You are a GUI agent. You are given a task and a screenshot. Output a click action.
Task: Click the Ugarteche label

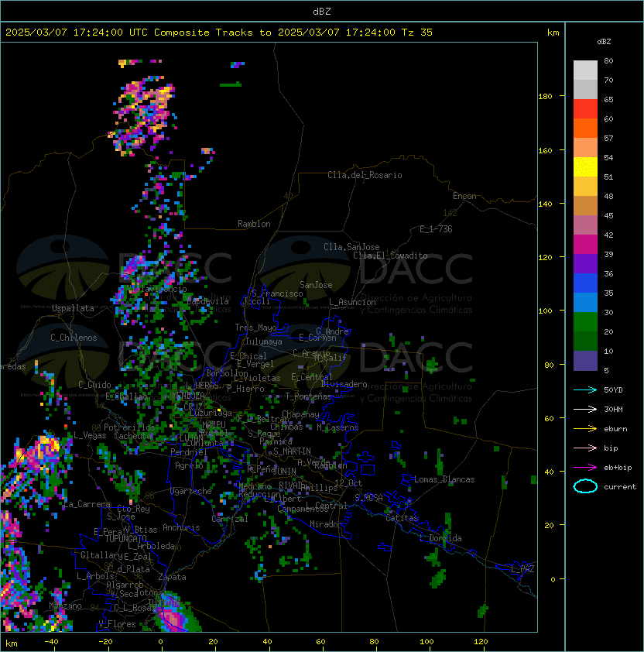coord(191,491)
